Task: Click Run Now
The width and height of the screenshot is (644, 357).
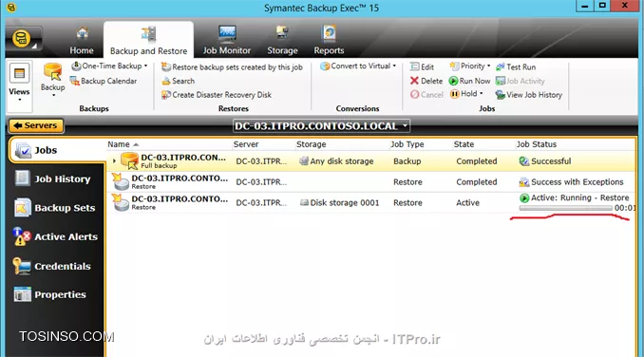Action: coord(469,81)
